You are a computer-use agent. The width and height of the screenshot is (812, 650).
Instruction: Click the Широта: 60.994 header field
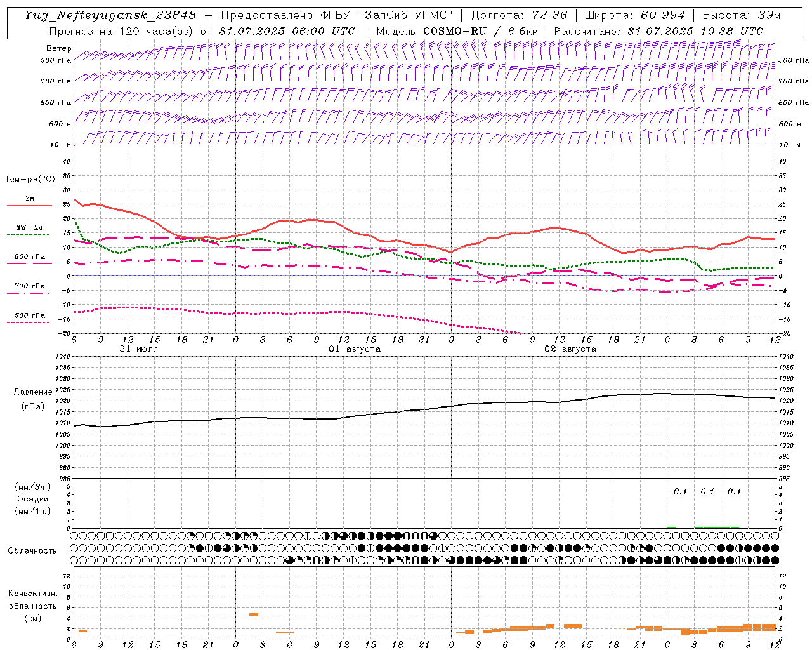click(634, 15)
